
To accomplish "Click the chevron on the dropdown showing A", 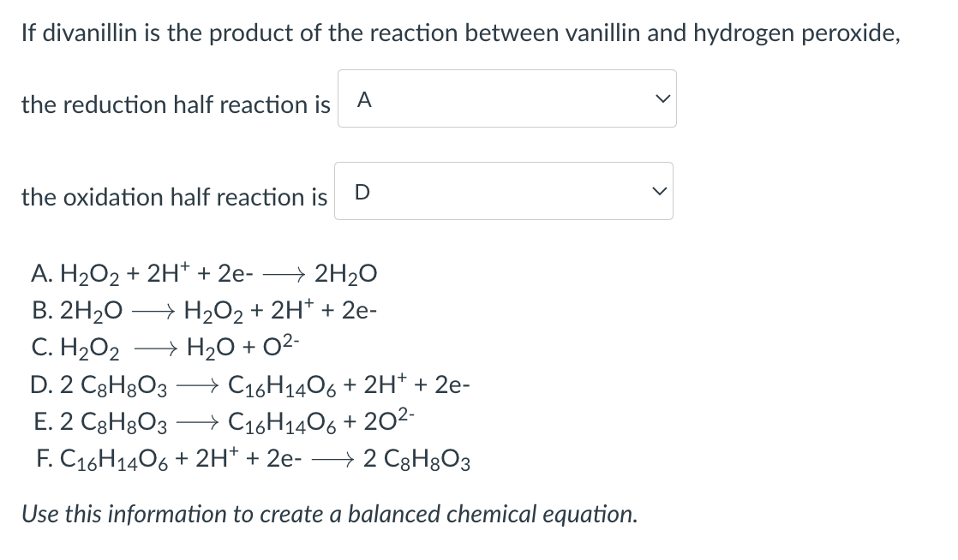I will [x=660, y=98].
